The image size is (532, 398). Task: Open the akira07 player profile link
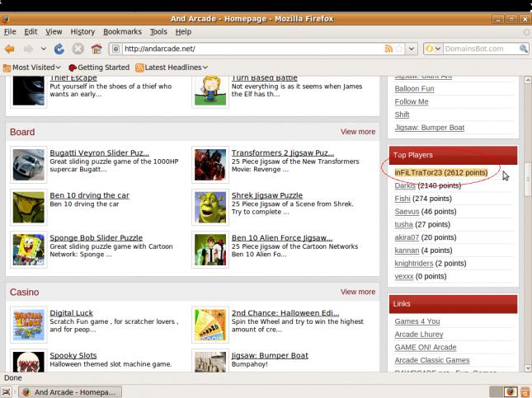click(x=407, y=237)
